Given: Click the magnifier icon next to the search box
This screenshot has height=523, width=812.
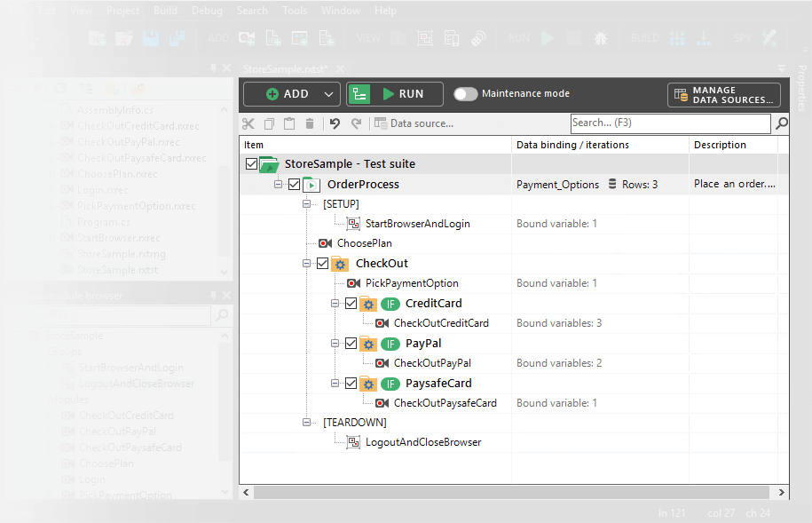Looking at the screenshot, I should [781, 123].
